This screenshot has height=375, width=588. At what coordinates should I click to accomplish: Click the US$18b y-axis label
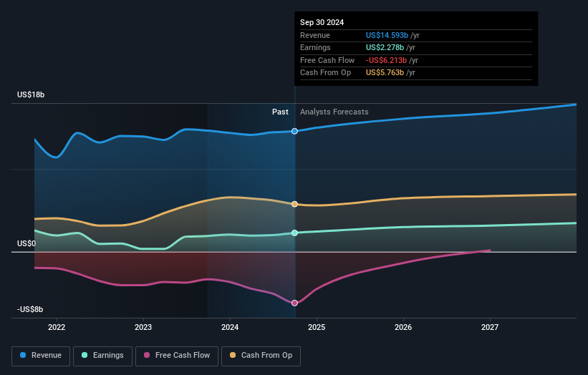point(31,94)
